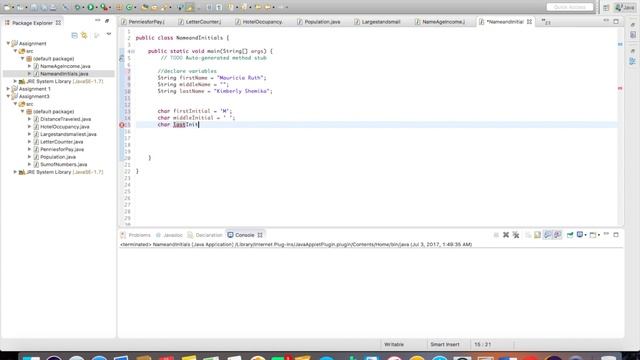This screenshot has width=640, height=360.
Task: Click the Save disk icon in toolbar
Action: point(34,7)
